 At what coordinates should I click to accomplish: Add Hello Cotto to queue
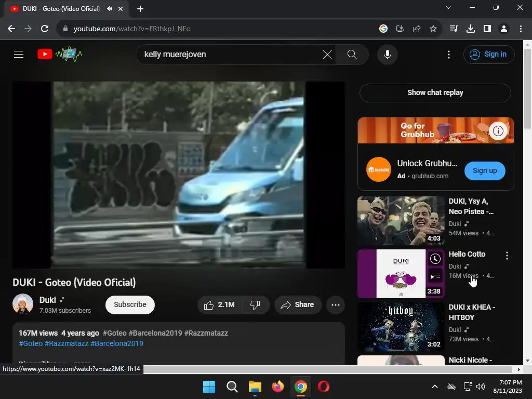(x=435, y=276)
